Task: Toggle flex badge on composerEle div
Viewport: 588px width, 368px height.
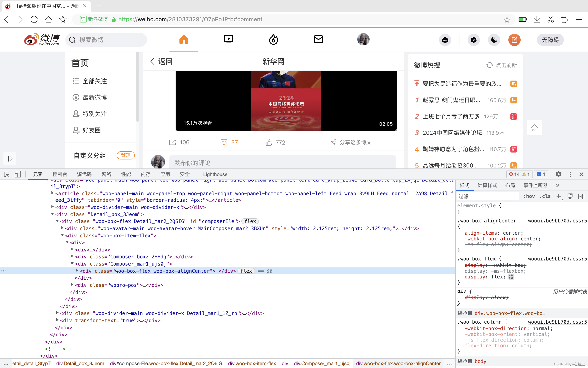Action: pos(250,221)
